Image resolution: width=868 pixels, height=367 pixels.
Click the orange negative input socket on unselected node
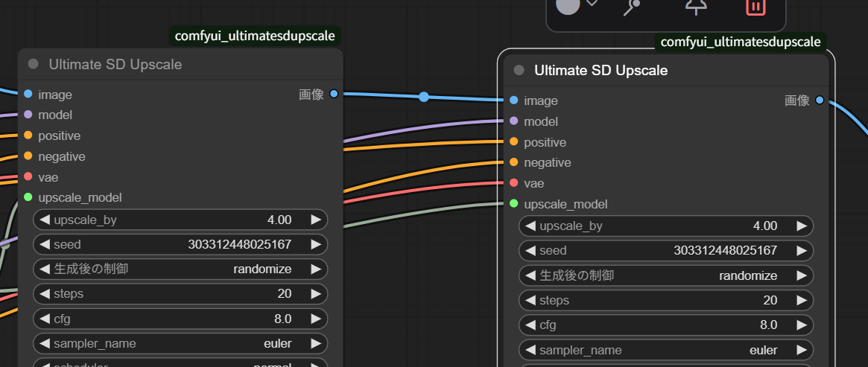(28, 156)
